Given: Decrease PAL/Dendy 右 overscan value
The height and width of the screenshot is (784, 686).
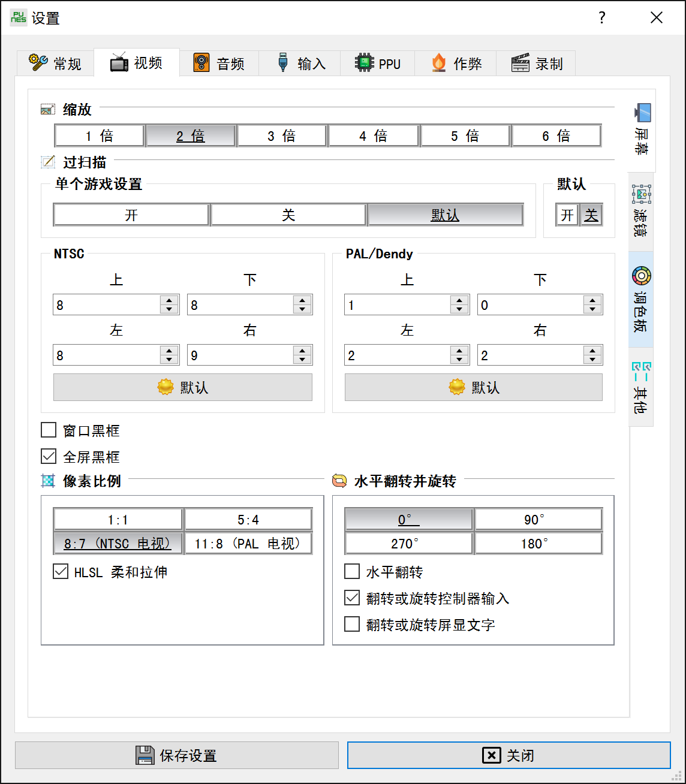Looking at the screenshot, I should point(593,360).
